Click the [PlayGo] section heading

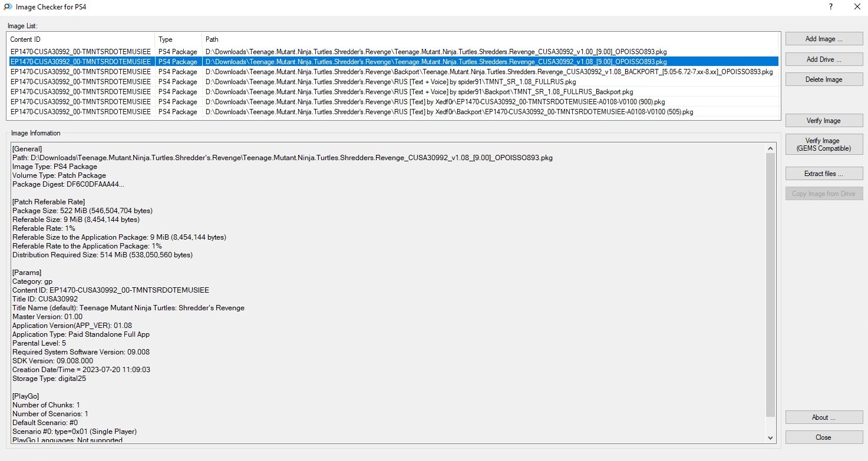pyautogui.click(x=27, y=396)
